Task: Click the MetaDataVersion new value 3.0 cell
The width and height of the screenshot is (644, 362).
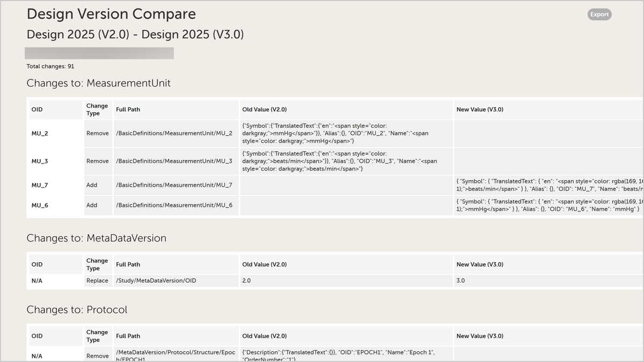Action: click(x=548, y=280)
